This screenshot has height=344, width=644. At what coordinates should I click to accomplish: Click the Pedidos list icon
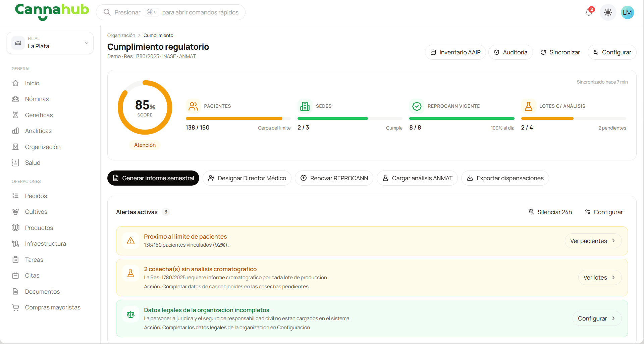[15, 196]
